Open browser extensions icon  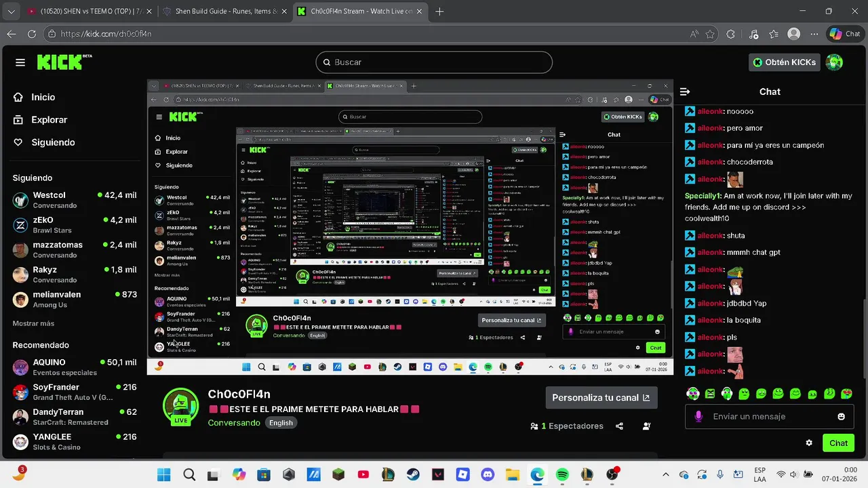tap(730, 34)
